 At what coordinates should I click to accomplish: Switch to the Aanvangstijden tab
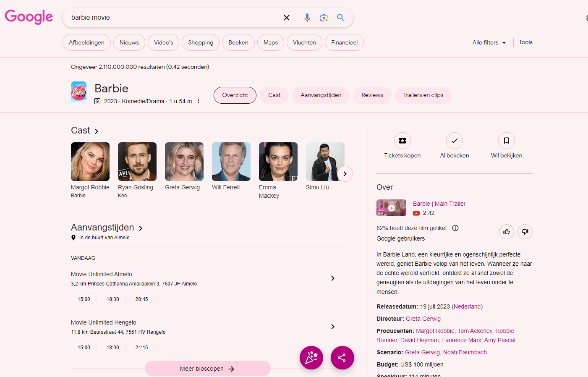click(x=321, y=95)
